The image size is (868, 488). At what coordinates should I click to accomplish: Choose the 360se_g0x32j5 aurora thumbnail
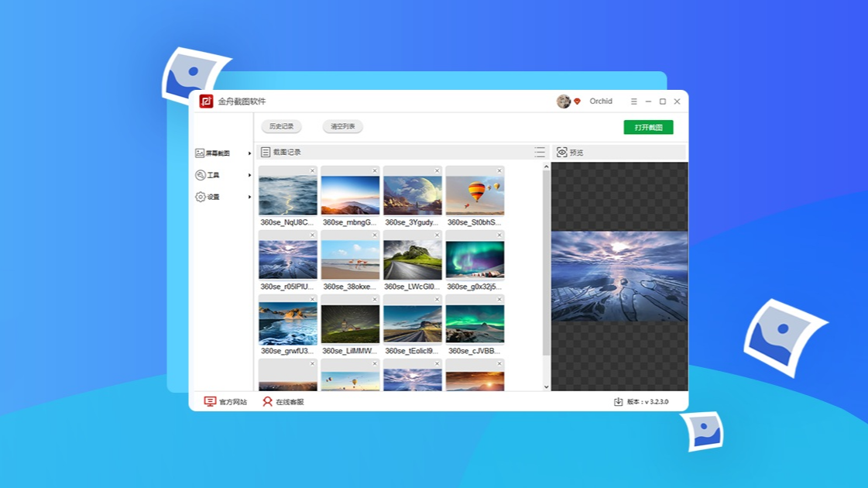(475, 259)
